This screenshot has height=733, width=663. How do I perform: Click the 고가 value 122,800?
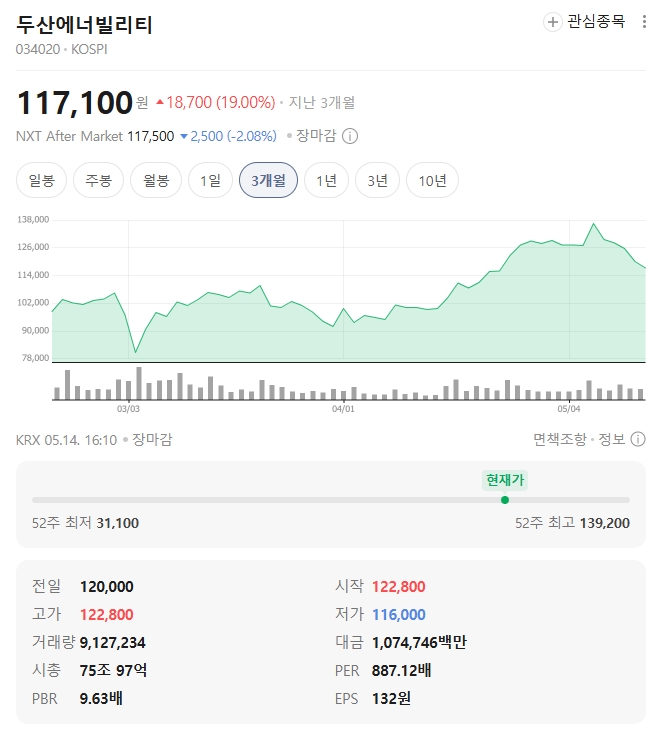[107, 615]
